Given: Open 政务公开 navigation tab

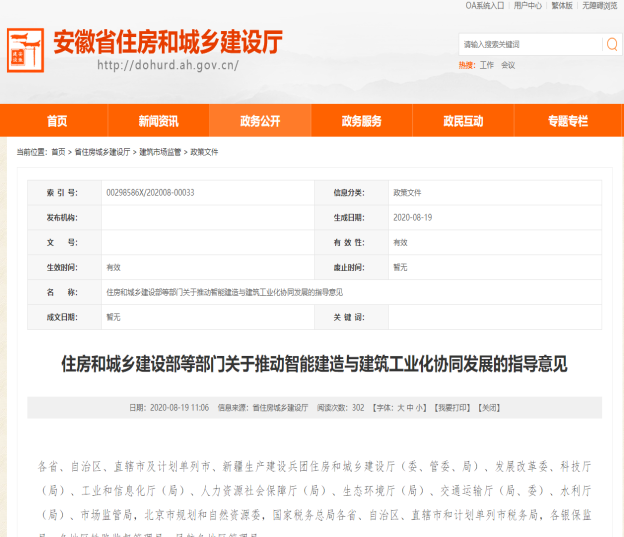Looking at the screenshot, I should click(x=260, y=121).
